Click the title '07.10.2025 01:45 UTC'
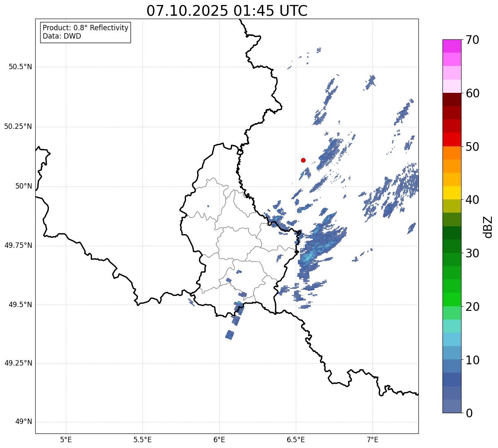498x448 pixels. click(227, 11)
